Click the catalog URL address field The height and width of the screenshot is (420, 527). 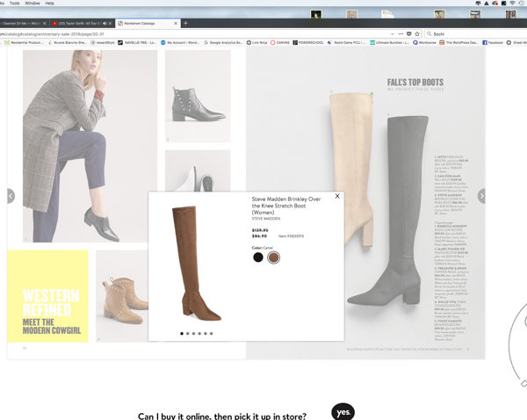coord(195,34)
